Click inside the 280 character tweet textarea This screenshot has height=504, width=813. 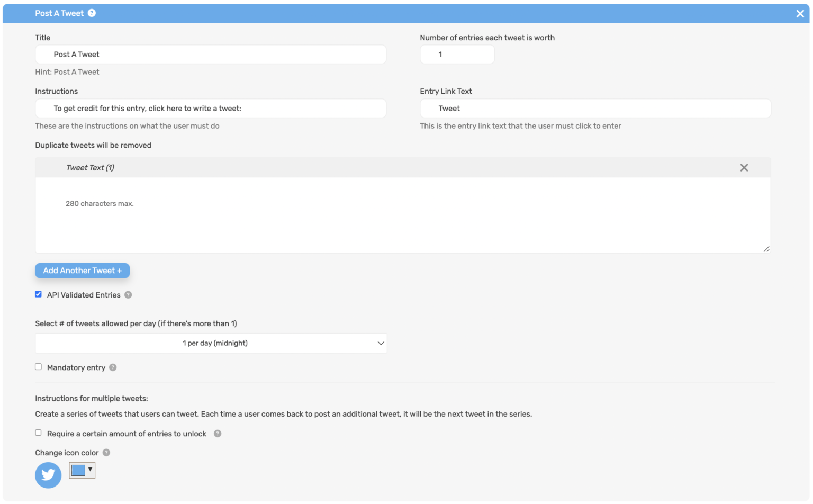point(402,214)
